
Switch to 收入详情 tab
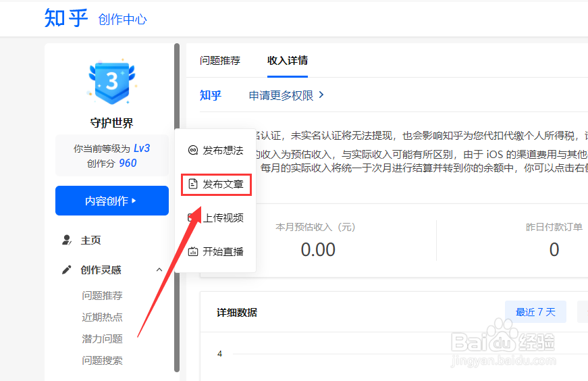tap(288, 60)
